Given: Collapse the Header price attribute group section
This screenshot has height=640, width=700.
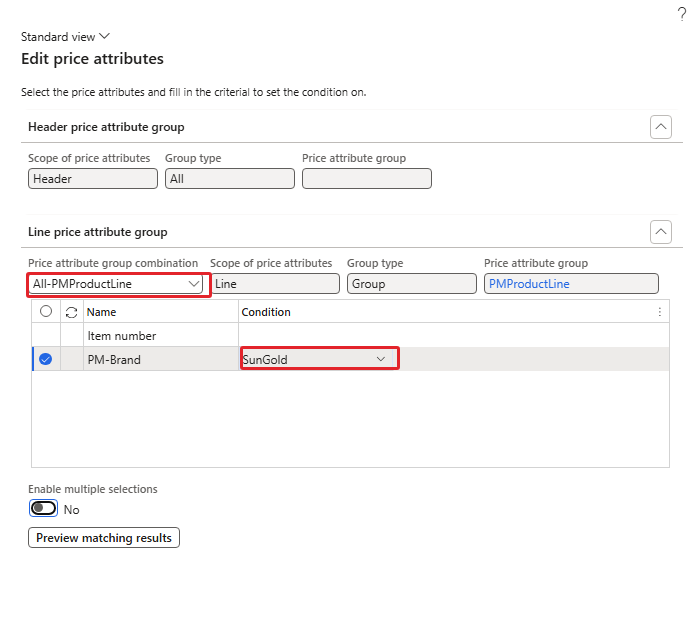Looking at the screenshot, I should 661,127.
